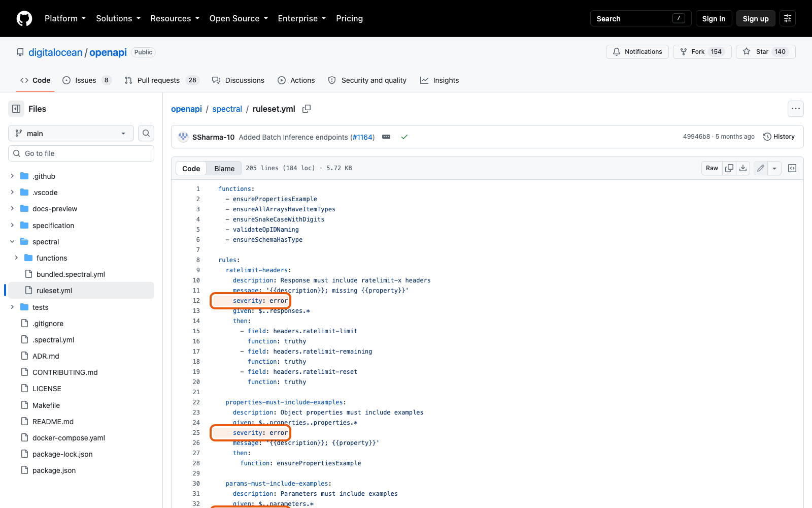Open the main branch selector dropdown
Screen dimensions: 812x508
(71, 133)
